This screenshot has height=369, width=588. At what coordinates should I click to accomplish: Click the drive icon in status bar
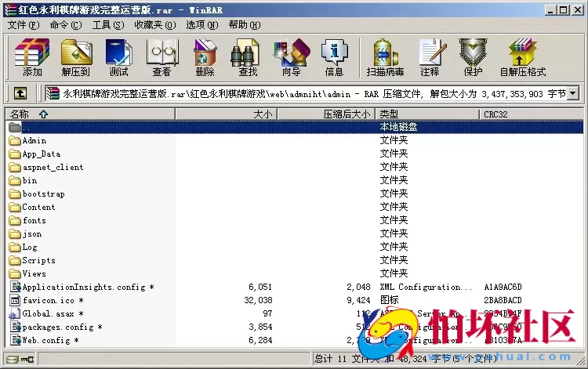click(13, 360)
